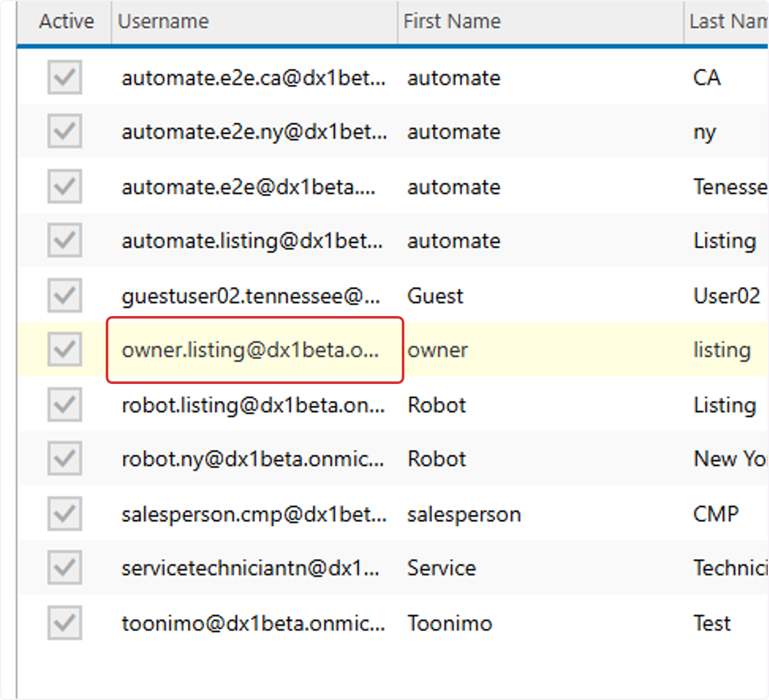The height and width of the screenshot is (700, 769).
Task: Select last name "Listing" in automate.listing row
Action: pos(725,242)
